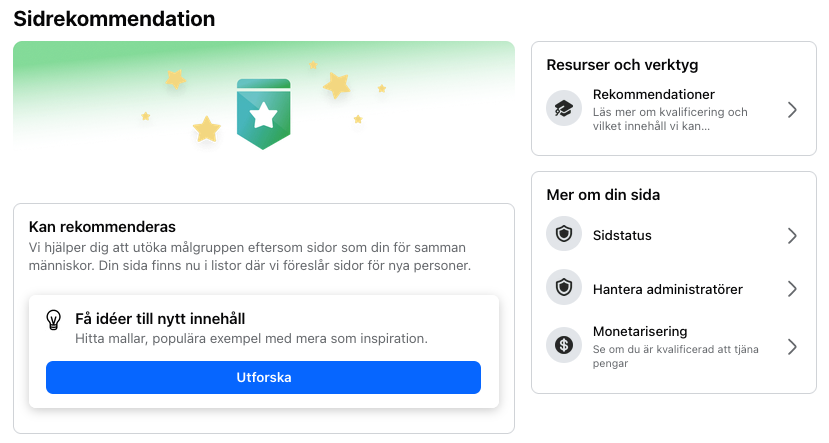
Task: Click the blue Utforska button
Action: [x=263, y=377]
